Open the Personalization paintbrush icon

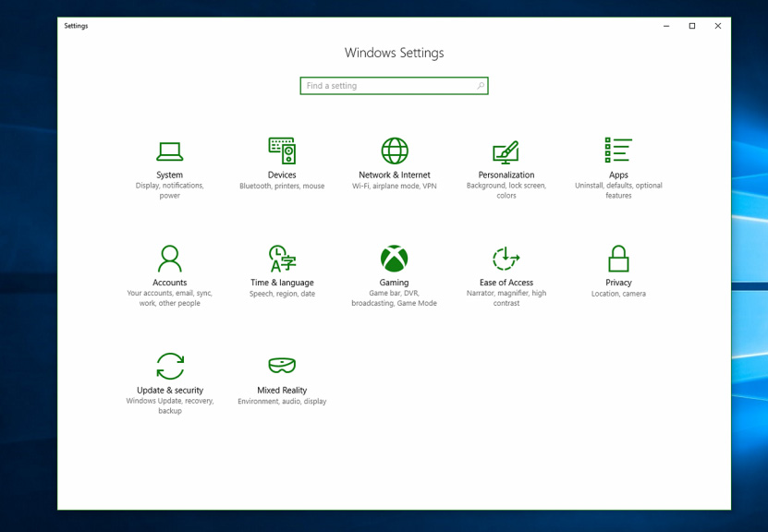506,152
